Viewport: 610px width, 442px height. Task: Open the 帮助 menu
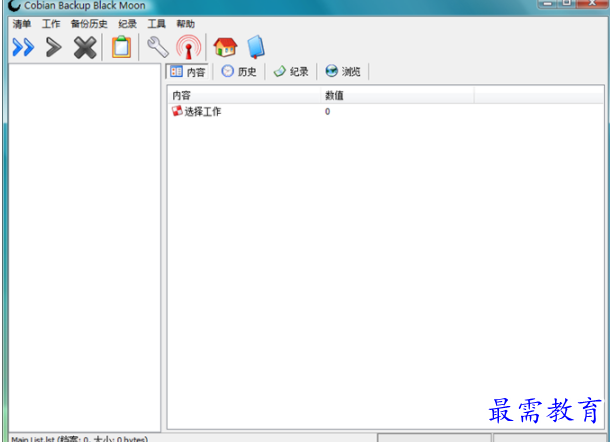(x=186, y=24)
